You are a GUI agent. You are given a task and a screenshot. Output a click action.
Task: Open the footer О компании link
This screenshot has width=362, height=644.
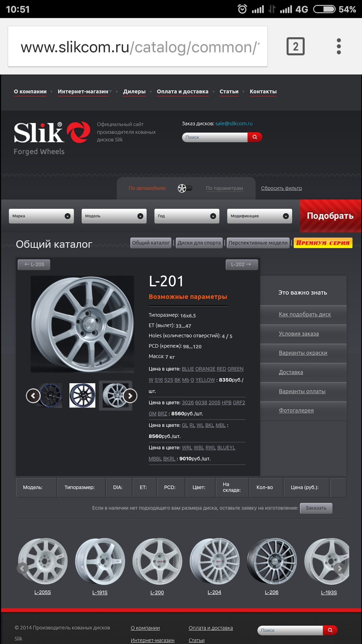pos(145,628)
